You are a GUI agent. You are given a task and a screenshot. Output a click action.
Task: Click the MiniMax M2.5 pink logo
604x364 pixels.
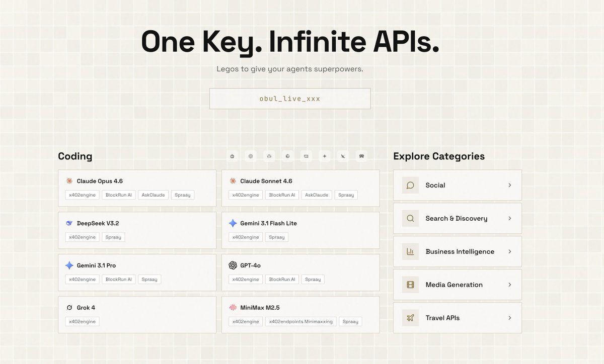pyautogui.click(x=233, y=308)
